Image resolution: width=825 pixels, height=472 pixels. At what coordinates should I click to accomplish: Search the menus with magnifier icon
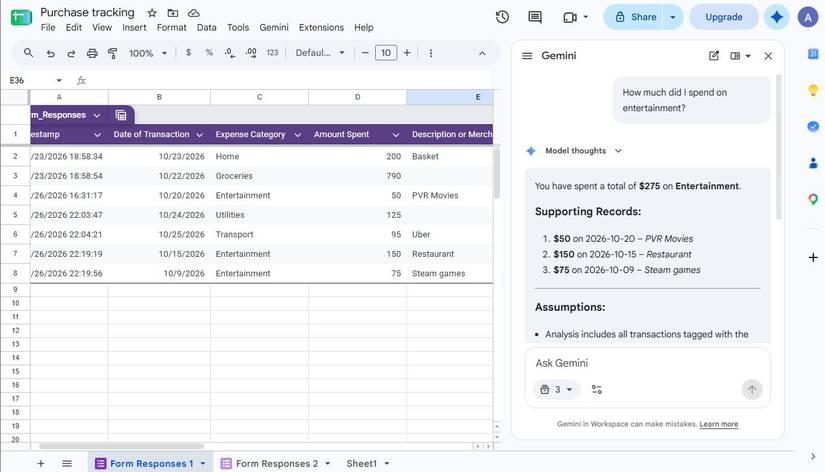(28, 53)
